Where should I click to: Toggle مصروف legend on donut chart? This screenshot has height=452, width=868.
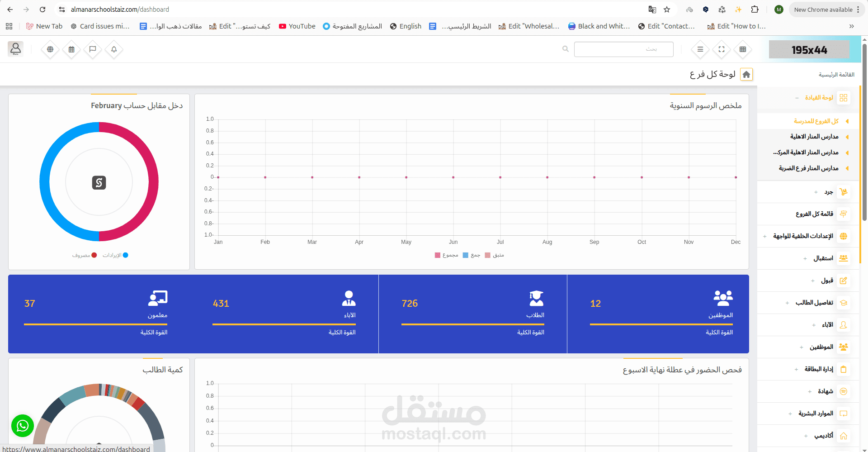click(x=85, y=255)
